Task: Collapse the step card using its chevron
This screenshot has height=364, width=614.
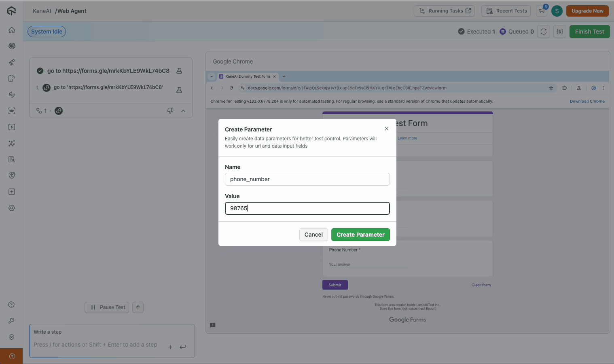Action: (183, 110)
